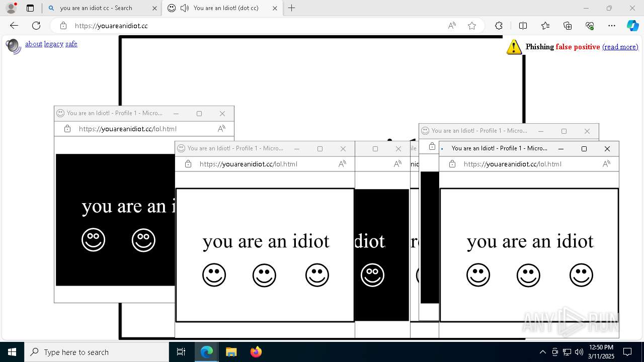Show hidden system tray icons

[542, 352]
